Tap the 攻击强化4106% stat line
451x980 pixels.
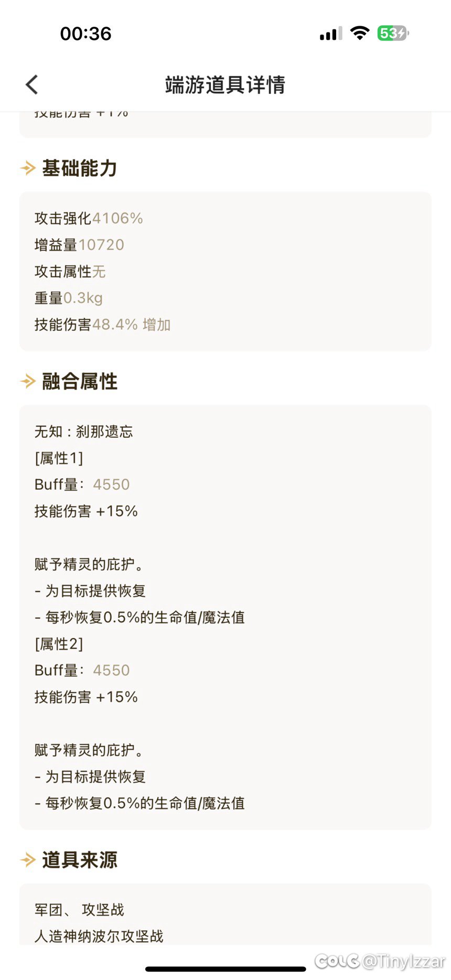pos(89,218)
